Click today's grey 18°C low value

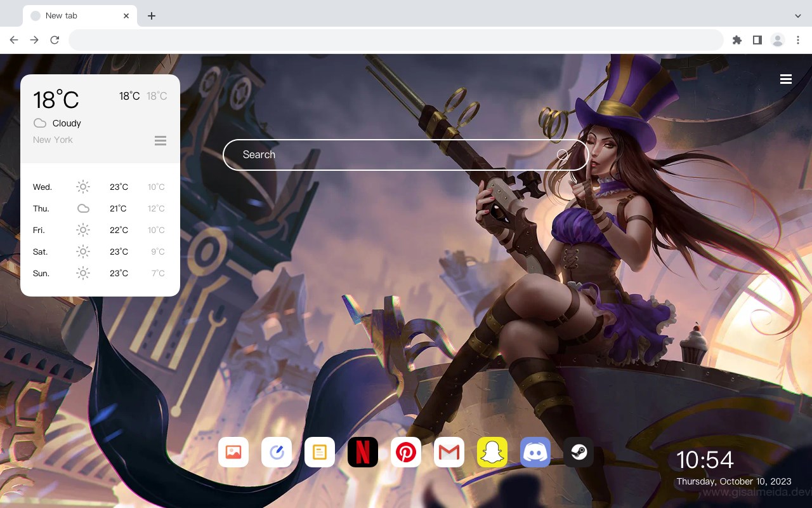157,96
